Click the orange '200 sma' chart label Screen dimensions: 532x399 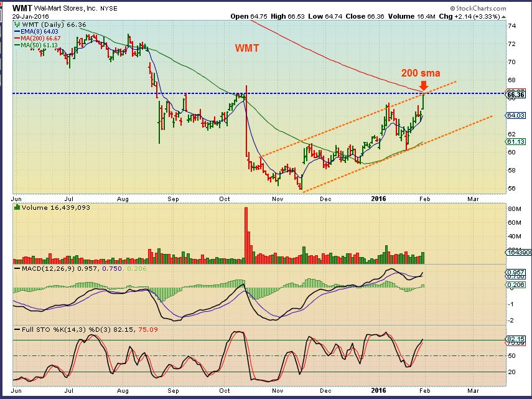pos(421,73)
